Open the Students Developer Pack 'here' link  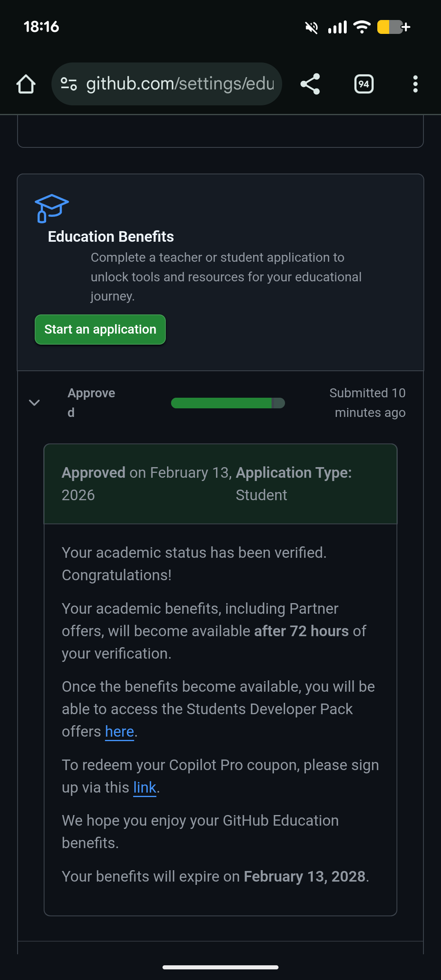pyautogui.click(x=119, y=732)
